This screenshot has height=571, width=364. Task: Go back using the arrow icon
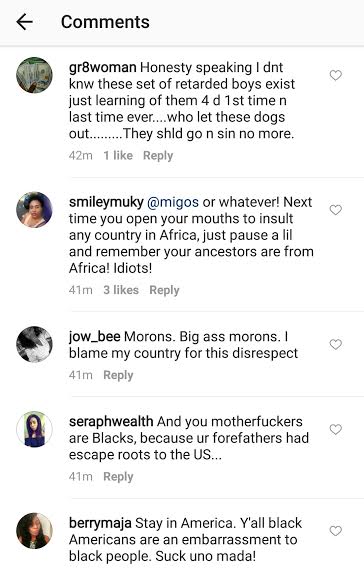click(25, 22)
